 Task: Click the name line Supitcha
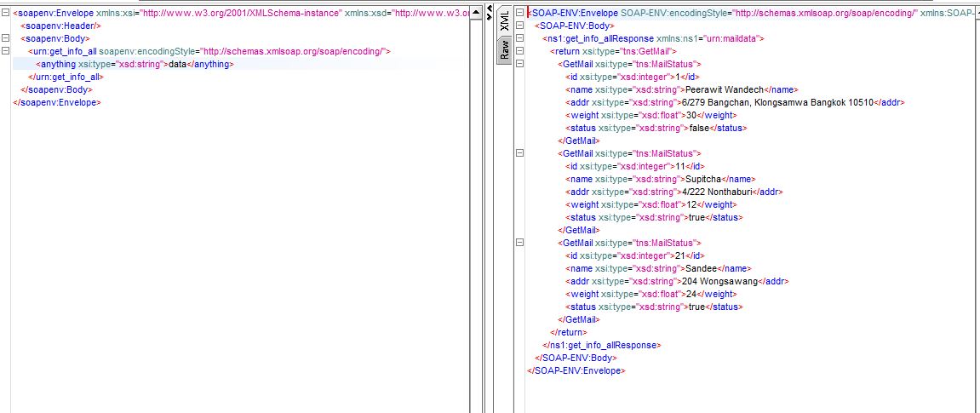coord(660,179)
